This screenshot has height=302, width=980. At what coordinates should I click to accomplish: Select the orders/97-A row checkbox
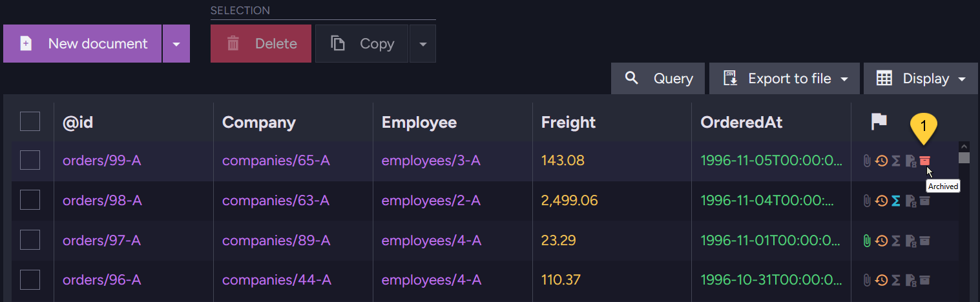30,240
